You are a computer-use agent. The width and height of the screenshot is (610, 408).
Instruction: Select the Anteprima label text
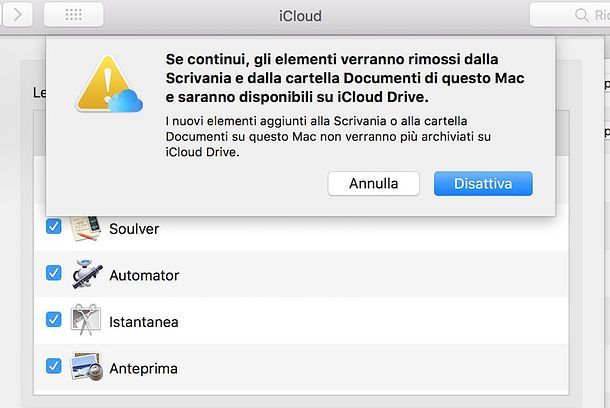pos(144,369)
